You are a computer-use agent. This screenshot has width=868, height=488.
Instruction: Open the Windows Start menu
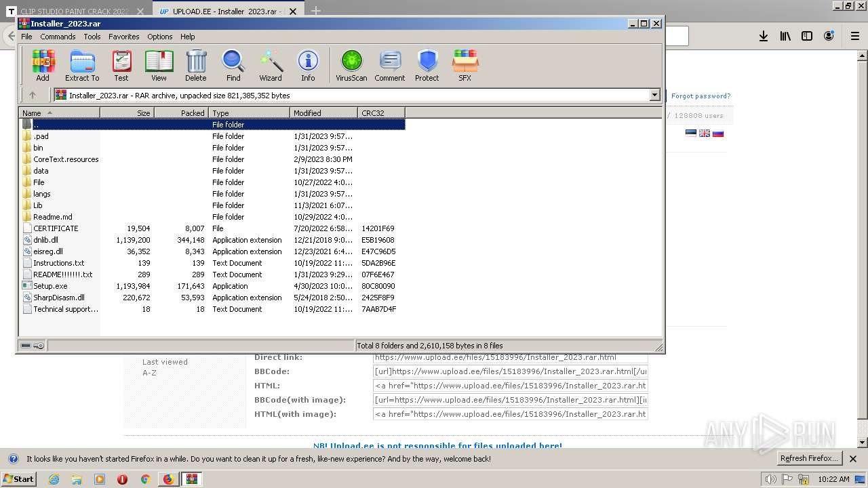18,479
